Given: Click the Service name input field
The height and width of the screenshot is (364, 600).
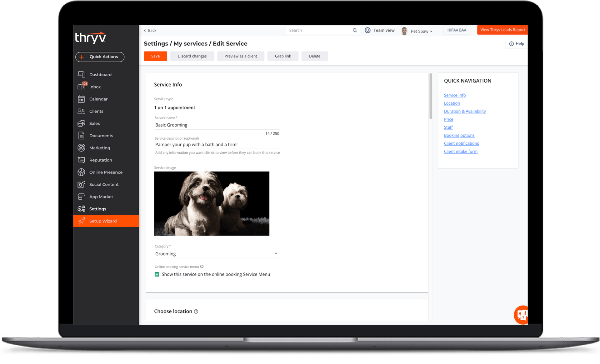Looking at the screenshot, I should pos(217,125).
